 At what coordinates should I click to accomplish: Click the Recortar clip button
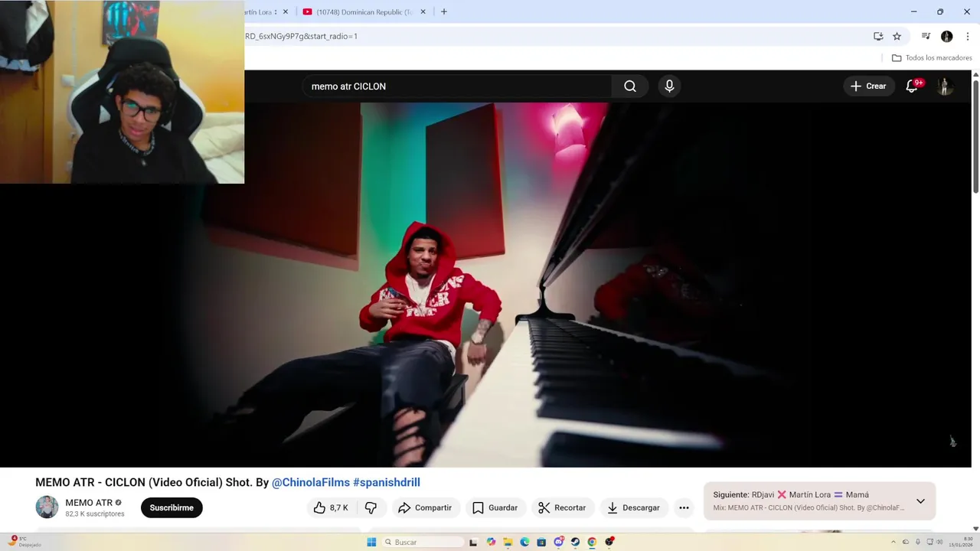click(x=562, y=507)
